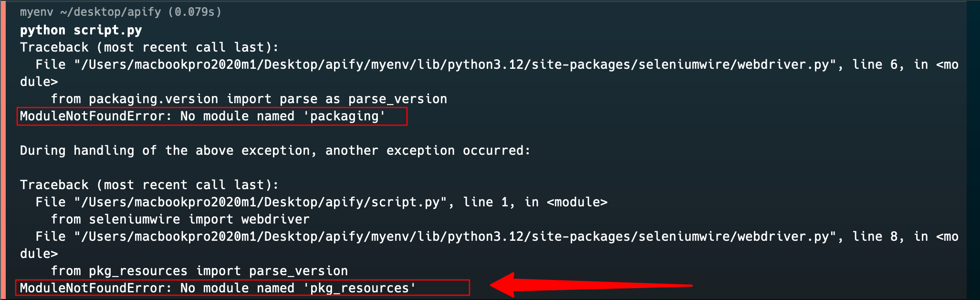Click the word 'parse_version' in the first import
Screen dimensions: 980x300
tap(397, 99)
